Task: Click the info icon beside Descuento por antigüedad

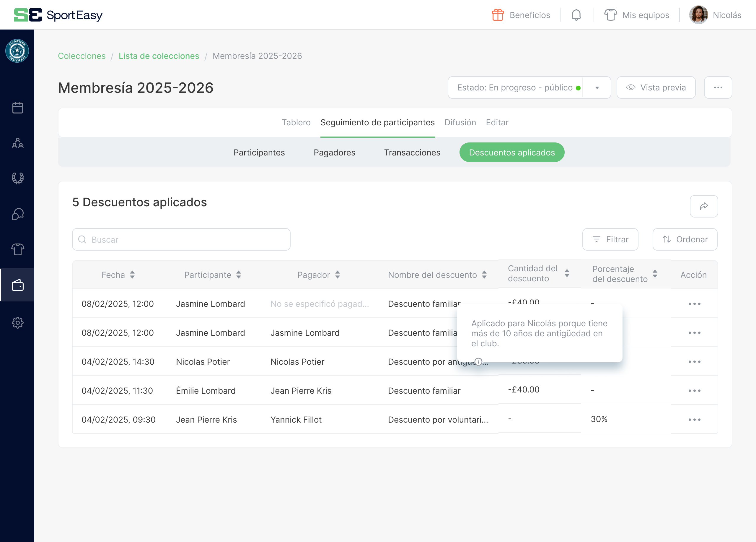Action: click(478, 361)
